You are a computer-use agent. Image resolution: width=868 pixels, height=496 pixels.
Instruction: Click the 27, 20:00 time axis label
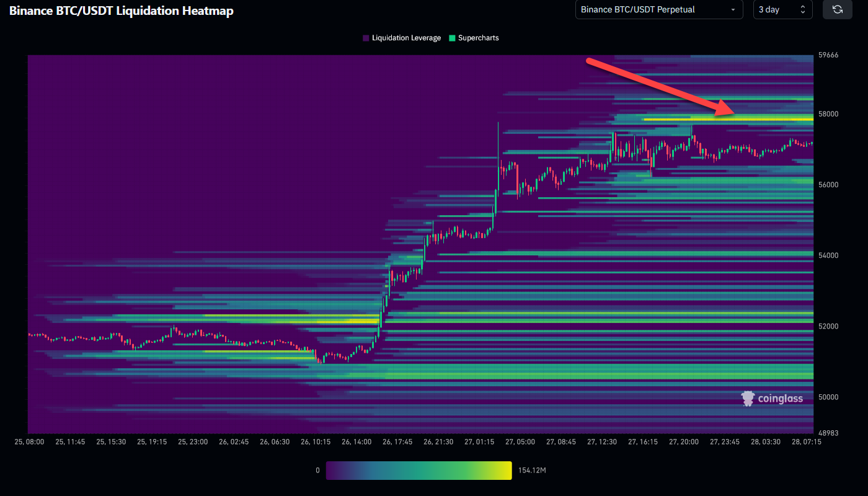tap(684, 442)
